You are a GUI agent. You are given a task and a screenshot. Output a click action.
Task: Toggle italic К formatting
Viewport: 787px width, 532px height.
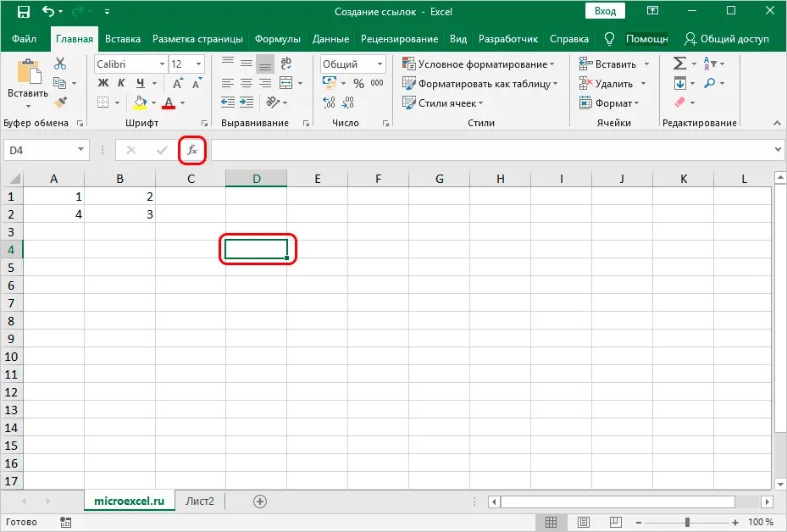(x=121, y=83)
